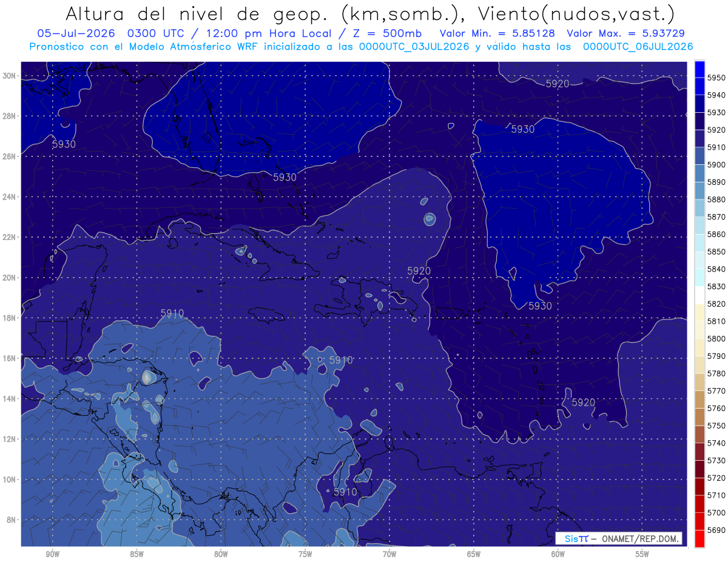Image resolution: width=728 pixels, height=562 pixels.
Task: Click the 8N latitude axis label
Action: tap(10, 520)
